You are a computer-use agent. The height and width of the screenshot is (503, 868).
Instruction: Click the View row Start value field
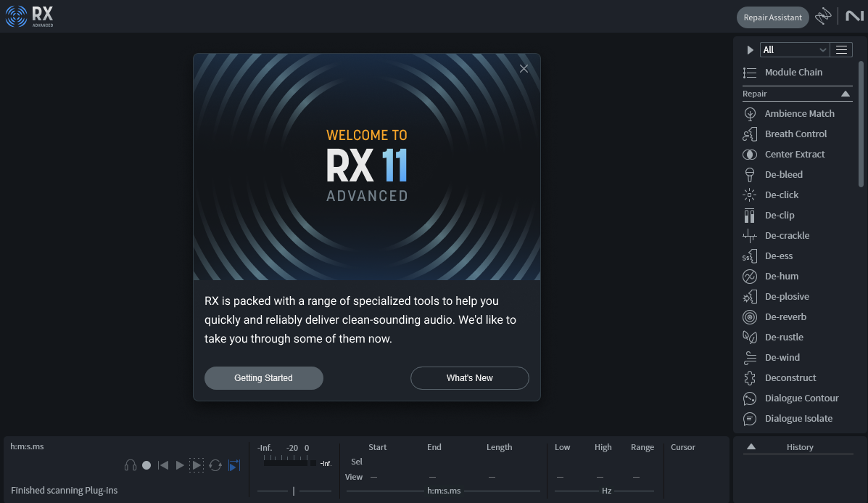click(374, 477)
